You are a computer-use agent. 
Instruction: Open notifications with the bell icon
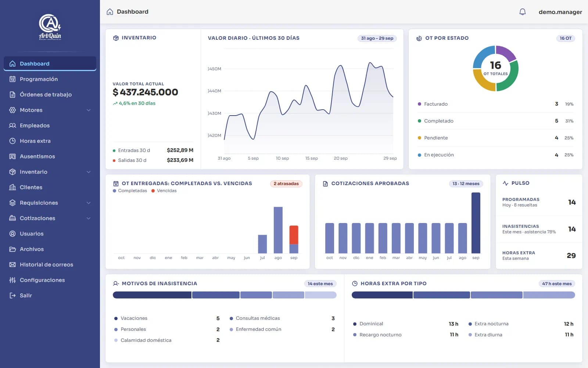coord(523,12)
